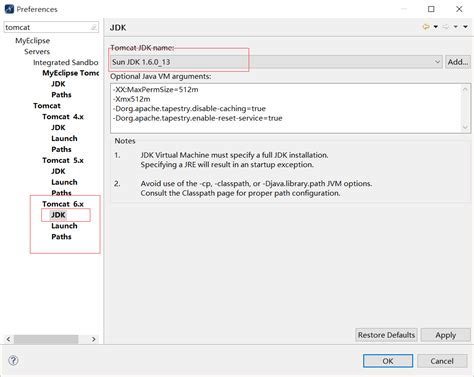474x377 pixels.
Task: Click the help question mark icon
Action: (x=13, y=360)
